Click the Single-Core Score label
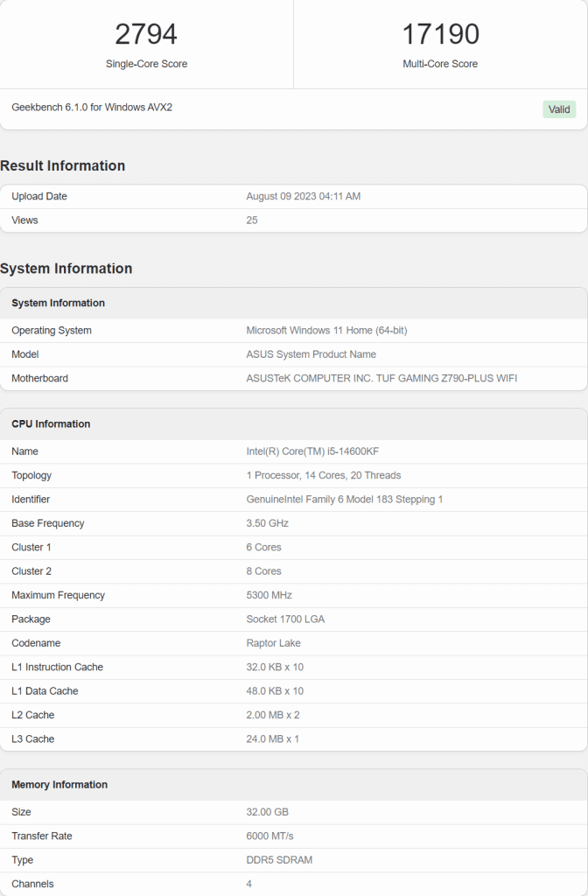 coord(146,64)
